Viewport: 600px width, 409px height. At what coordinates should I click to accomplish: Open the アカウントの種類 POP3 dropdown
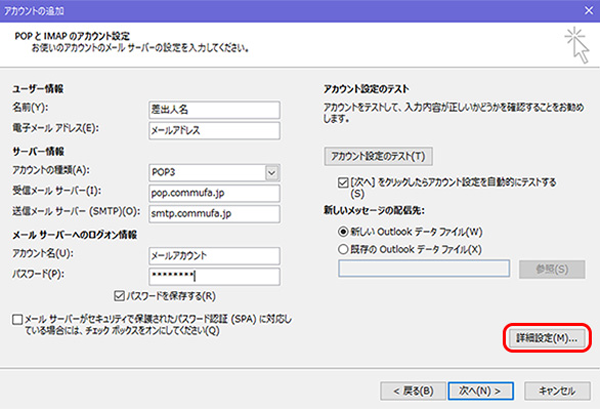click(x=272, y=172)
